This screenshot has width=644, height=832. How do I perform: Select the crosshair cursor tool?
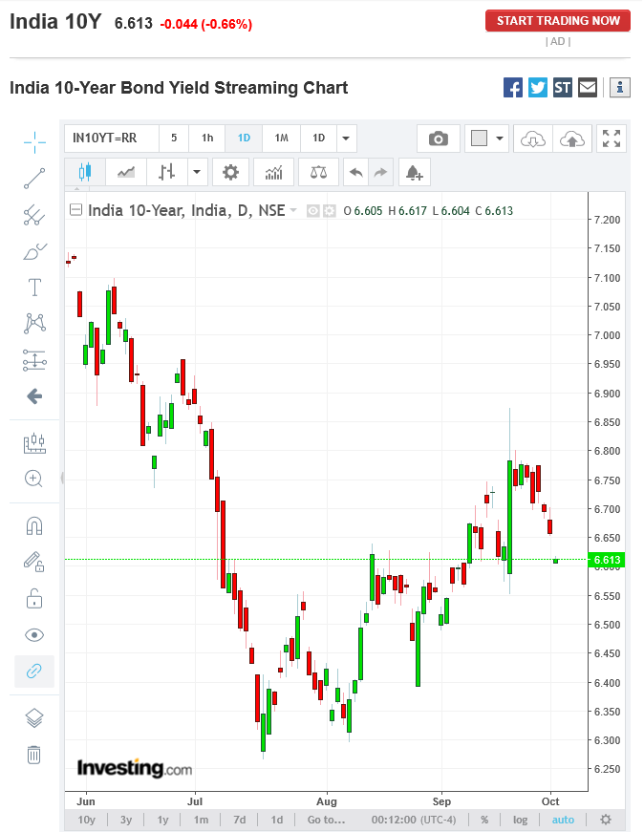coord(34,142)
